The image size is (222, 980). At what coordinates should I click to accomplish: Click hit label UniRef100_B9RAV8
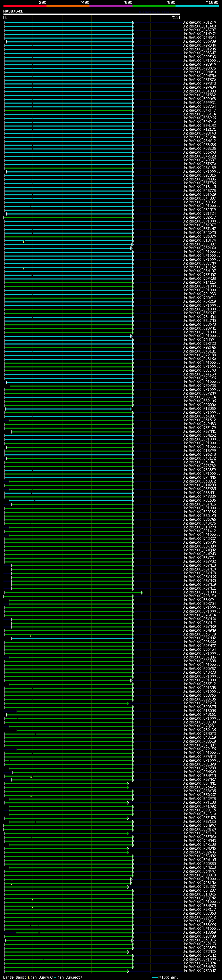(199, 99)
